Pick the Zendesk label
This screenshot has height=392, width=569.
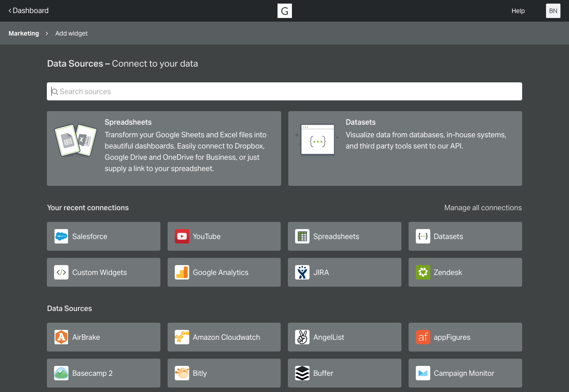coord(448,272)
